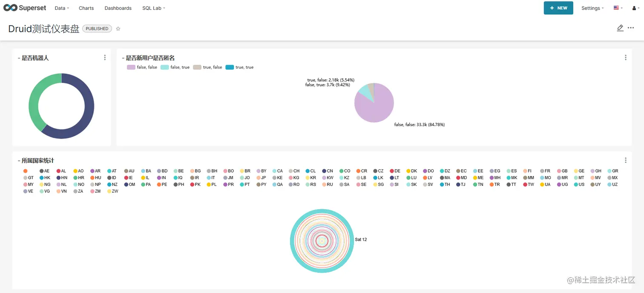Click the 'false, true: 3.7k (9.42%)' label

click(x=328, y=85)
